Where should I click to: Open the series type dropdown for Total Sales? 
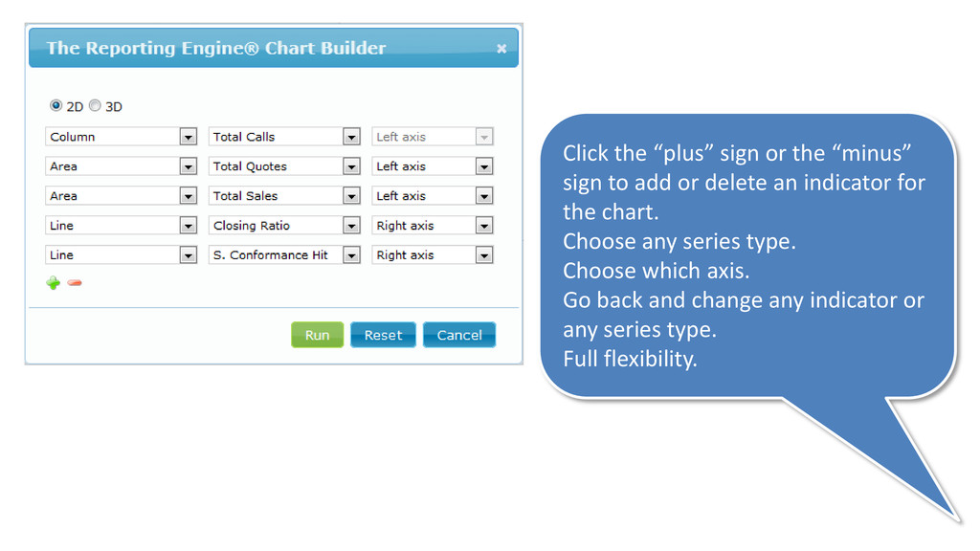122,195
